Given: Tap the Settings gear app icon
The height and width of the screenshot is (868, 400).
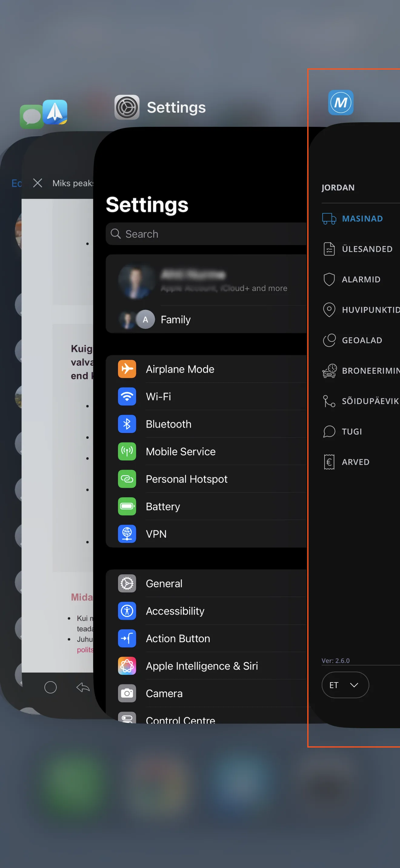Looking at the screenshot, I should click(x=127, y=107).
